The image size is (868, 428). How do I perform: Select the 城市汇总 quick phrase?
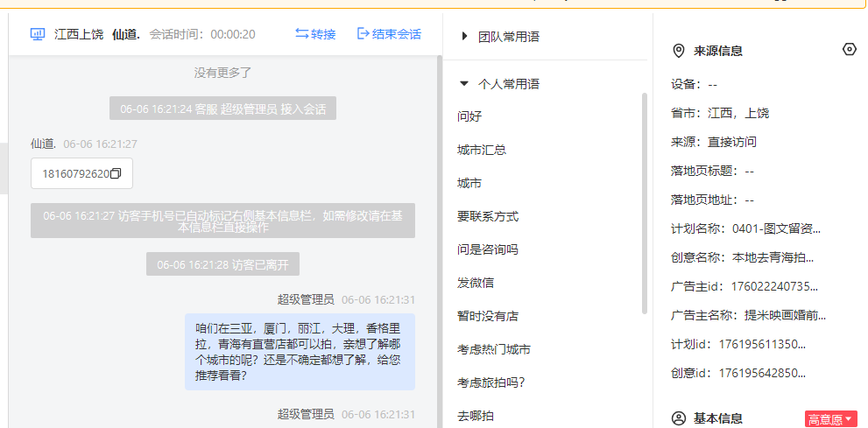tap(482, 150)
